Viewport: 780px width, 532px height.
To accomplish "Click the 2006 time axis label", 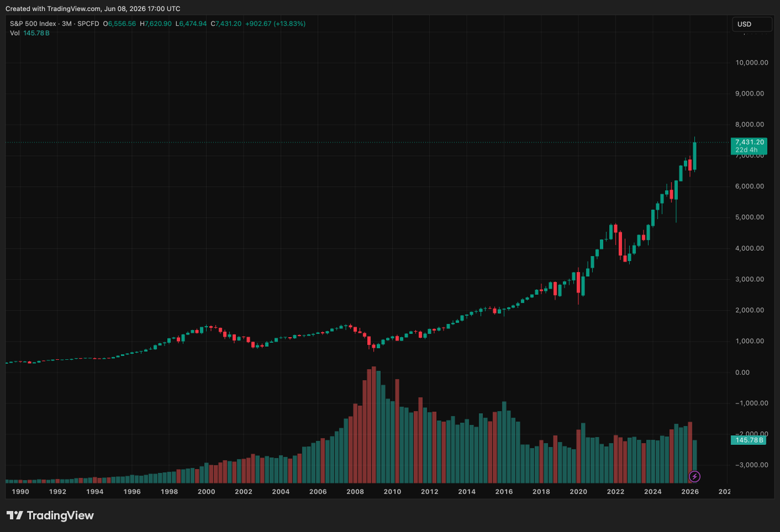I will (317, 492).
